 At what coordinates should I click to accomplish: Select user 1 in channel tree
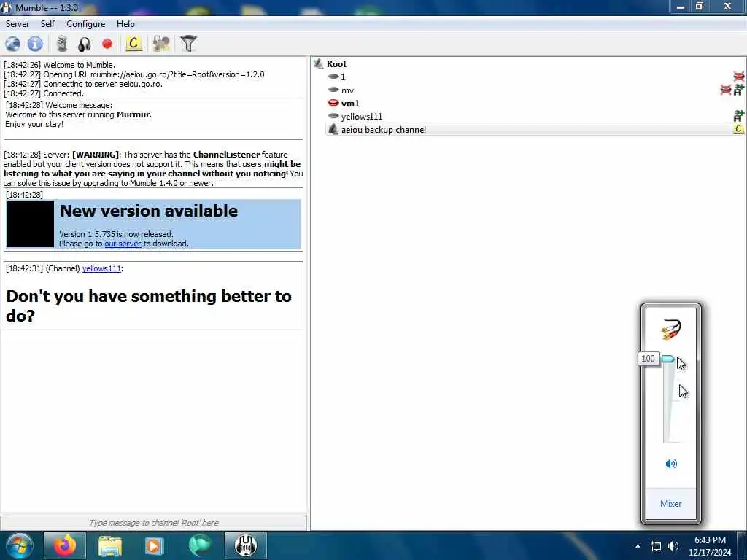tap(343, 77)
